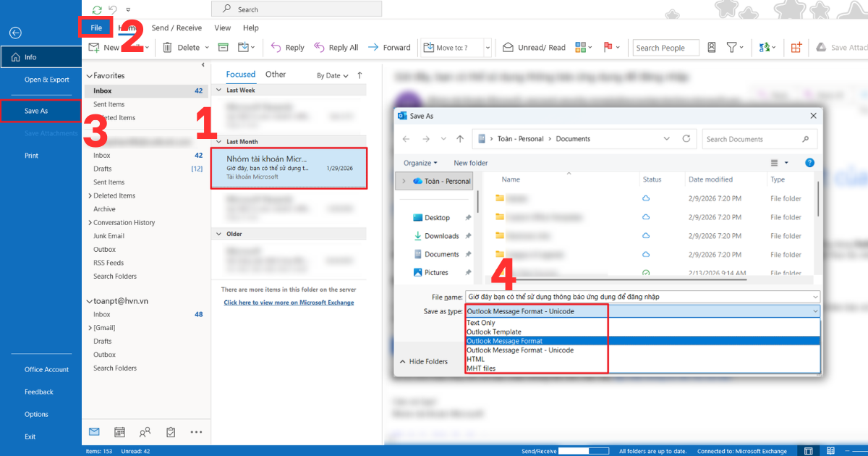The height and width of the screenshot is (456, 868).
Task: Open the Save as type dropdown
Action: click(x=816, y=311)
